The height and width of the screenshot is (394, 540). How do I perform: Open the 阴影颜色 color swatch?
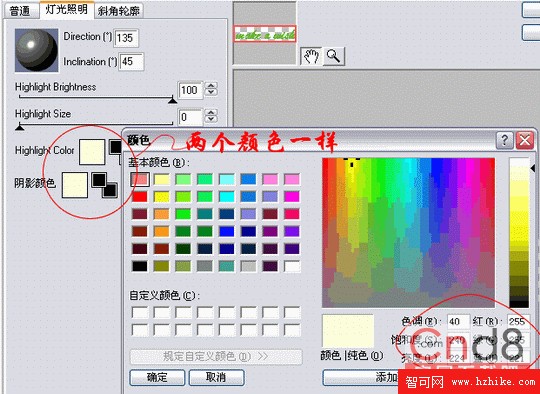tap(75, 185)
